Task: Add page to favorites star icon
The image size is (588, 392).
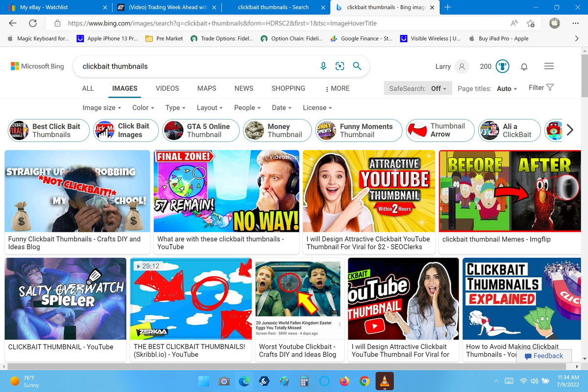Action: point(530,23)
